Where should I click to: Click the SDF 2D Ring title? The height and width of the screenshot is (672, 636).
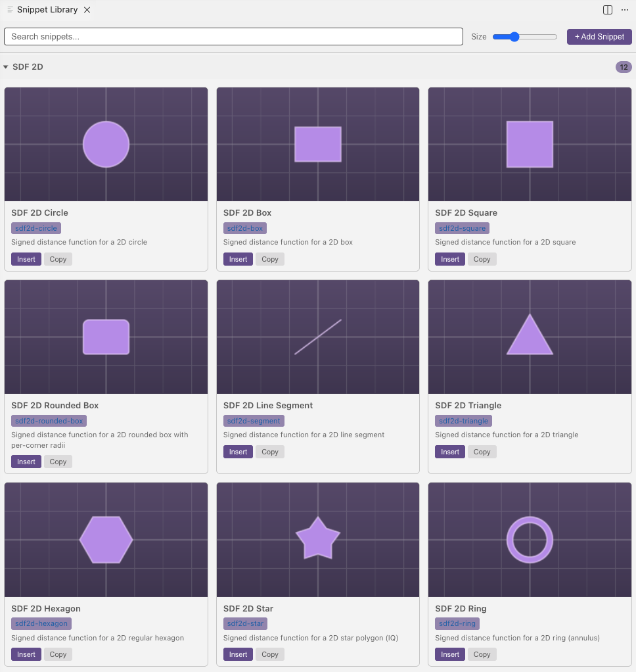pos(461,609)
